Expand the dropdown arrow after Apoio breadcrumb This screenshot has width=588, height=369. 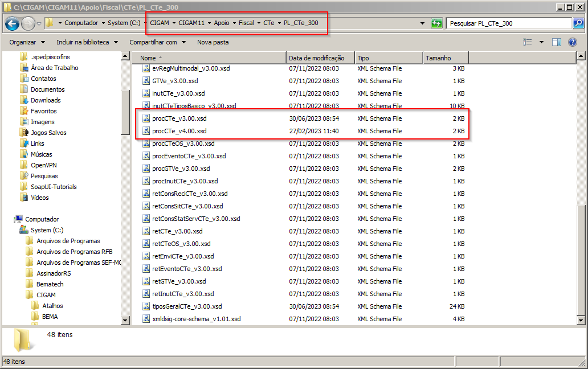pyautogui.click(x=234, y=23)
